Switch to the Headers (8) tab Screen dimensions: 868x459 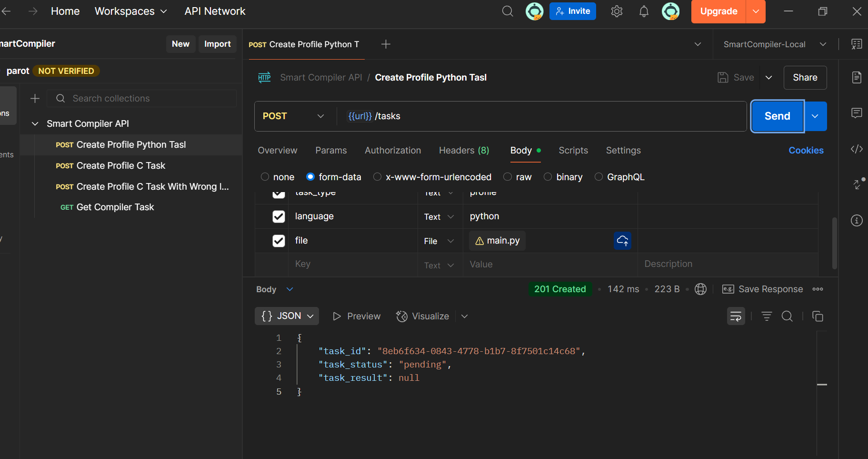point(464,150)
